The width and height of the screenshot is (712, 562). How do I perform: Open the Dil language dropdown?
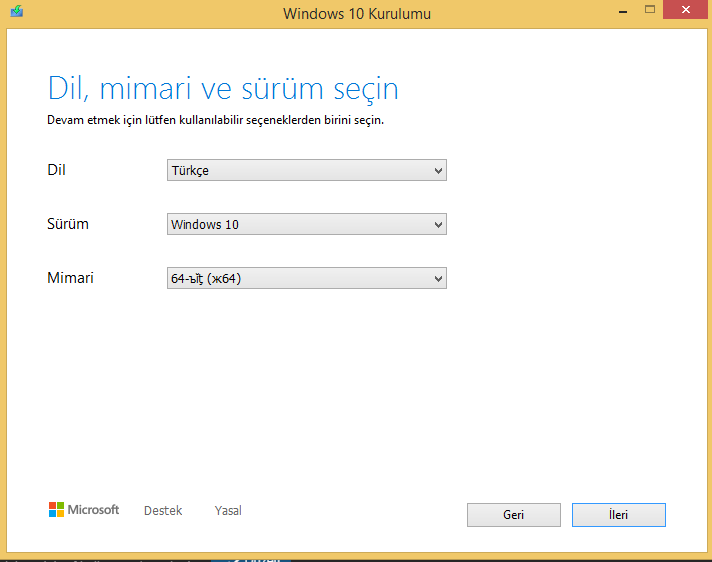tap(307, 170)
